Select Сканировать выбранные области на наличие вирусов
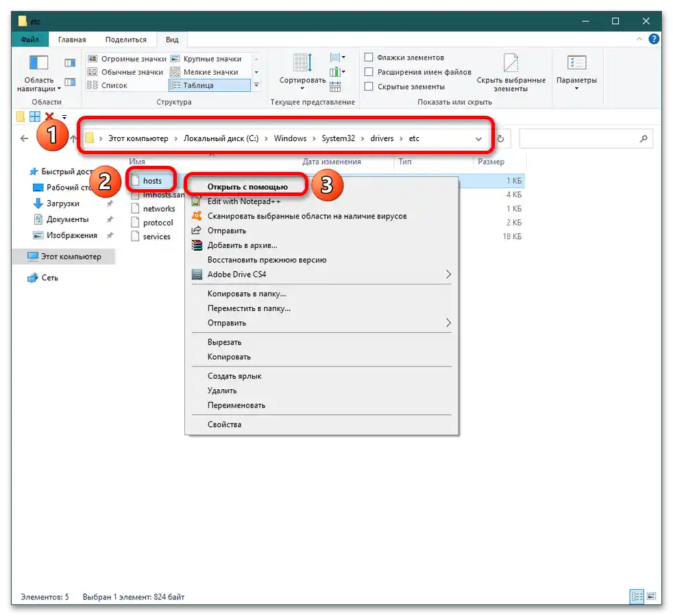 tap(307, 216)
